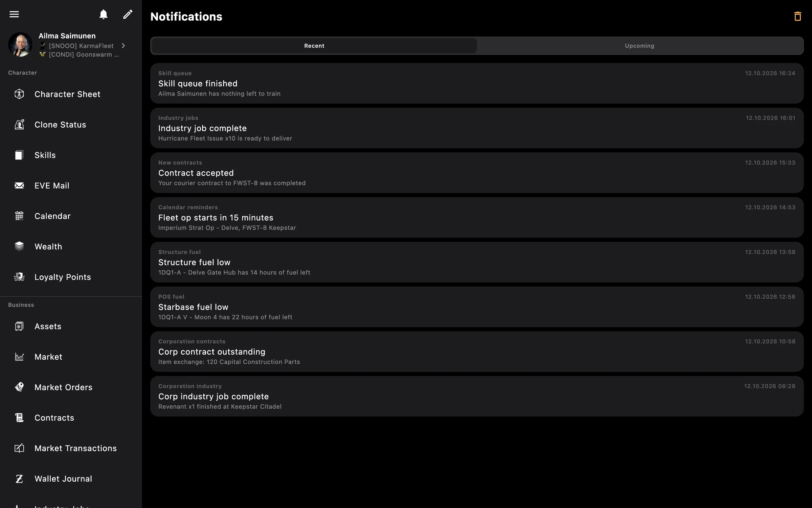The width and height of the screenshot is (812, 508).
Task: Open the hamburger menu icon
Action: click(14, 14)
